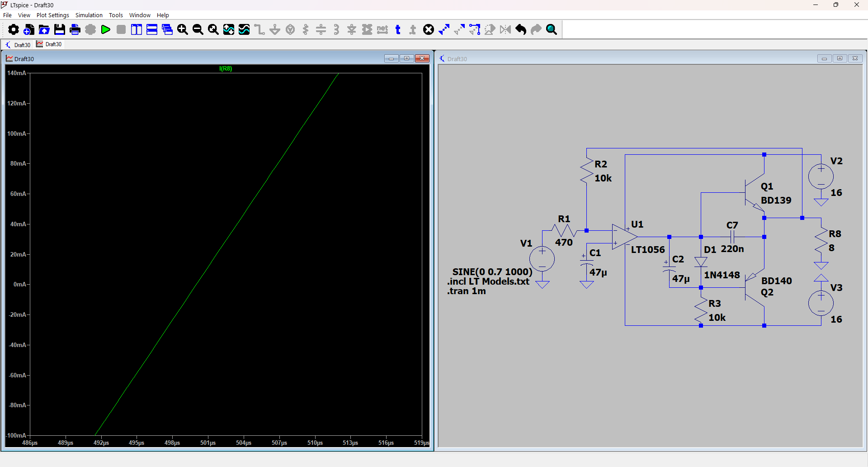This screenshot has height=467, width=868.
Task: Minimize the Draft30 schematic window
Action: (825, 58)
